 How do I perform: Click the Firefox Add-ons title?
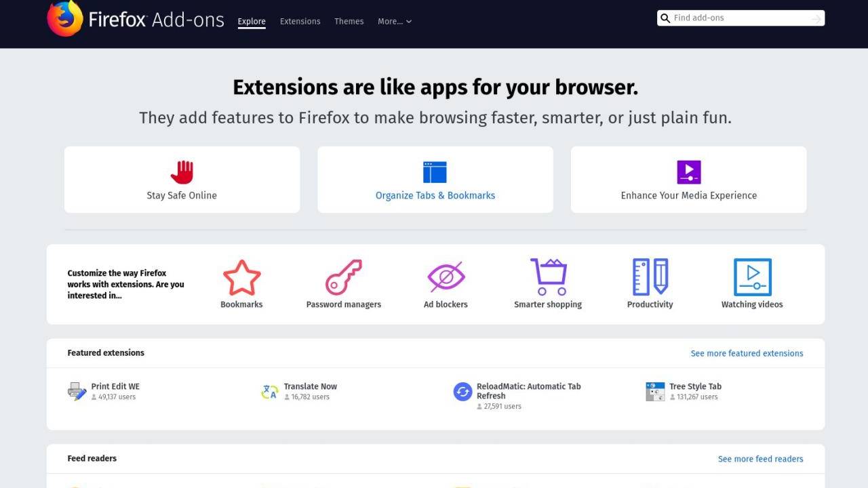tap(156, 20)
